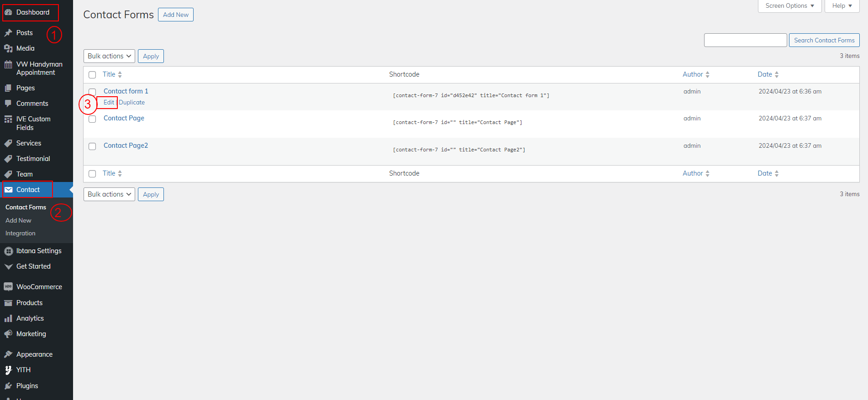The width and height of the screenshot is (868, 400).
Task: Click the Add New button beside heading
Action: 176,15
